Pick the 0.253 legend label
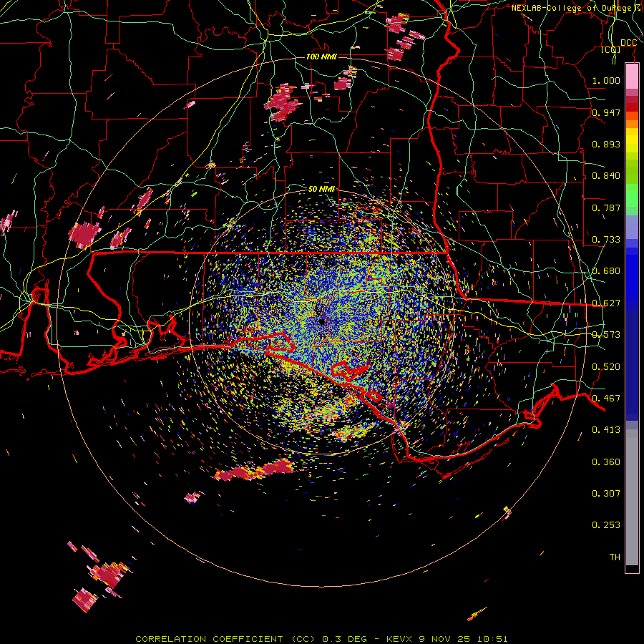Image resolution: width=644 pixels, height=644 pixels. pyautogui.click(x=606, y=525)
